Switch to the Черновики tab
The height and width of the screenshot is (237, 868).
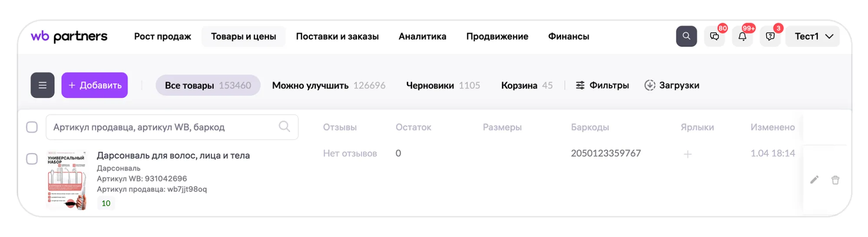tap(443, 85)
